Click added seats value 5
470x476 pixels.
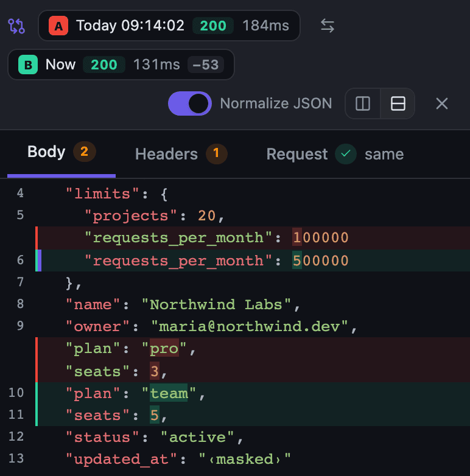coord(155,415)
